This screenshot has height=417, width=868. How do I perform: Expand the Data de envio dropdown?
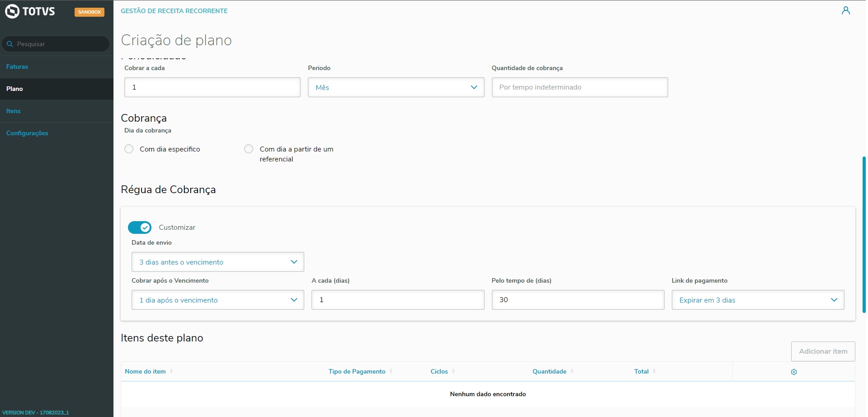point(217,262)
